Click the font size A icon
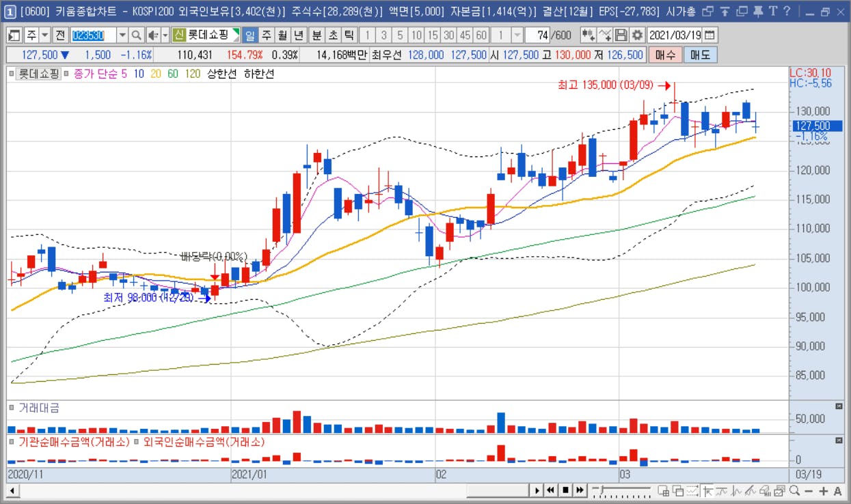Viewport: 851px width, 504px height. (x=837, y=490)
